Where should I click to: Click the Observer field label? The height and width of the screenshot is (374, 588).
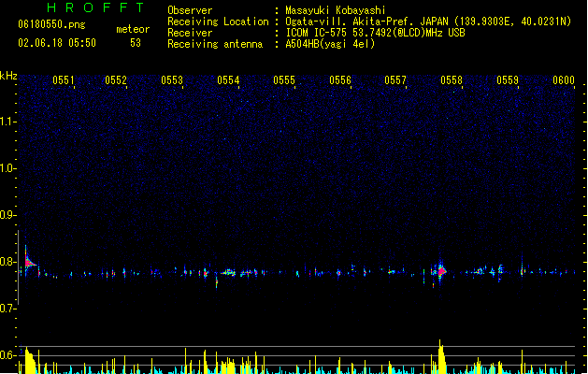point(190,10)
